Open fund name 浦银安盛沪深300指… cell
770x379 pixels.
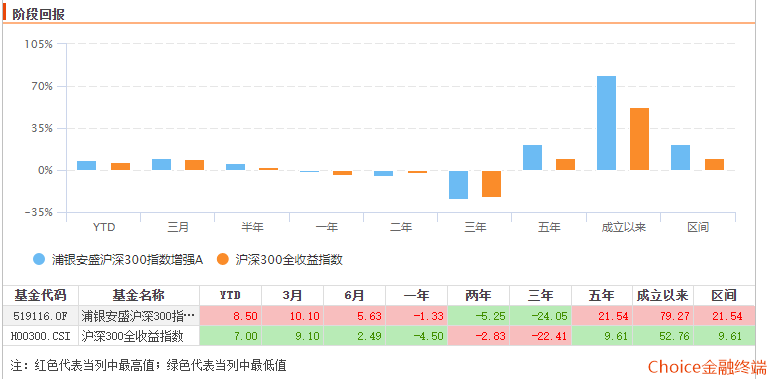pos(139,316)
